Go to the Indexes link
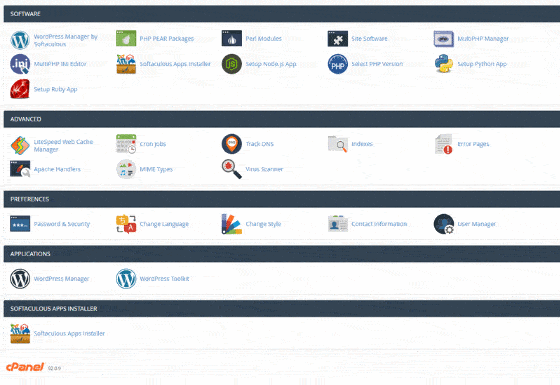Image resolution: width=560 pixels, height=385 pixels. (362, 144)
